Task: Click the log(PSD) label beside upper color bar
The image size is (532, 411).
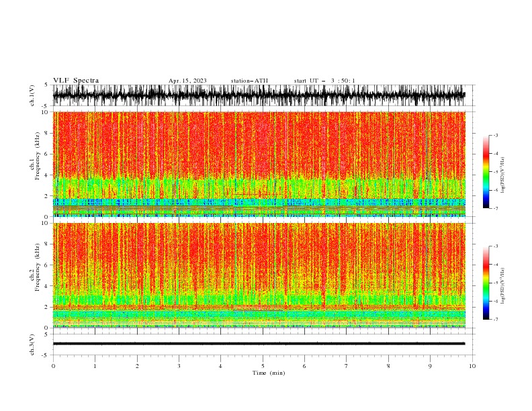Action: (502, 175)
